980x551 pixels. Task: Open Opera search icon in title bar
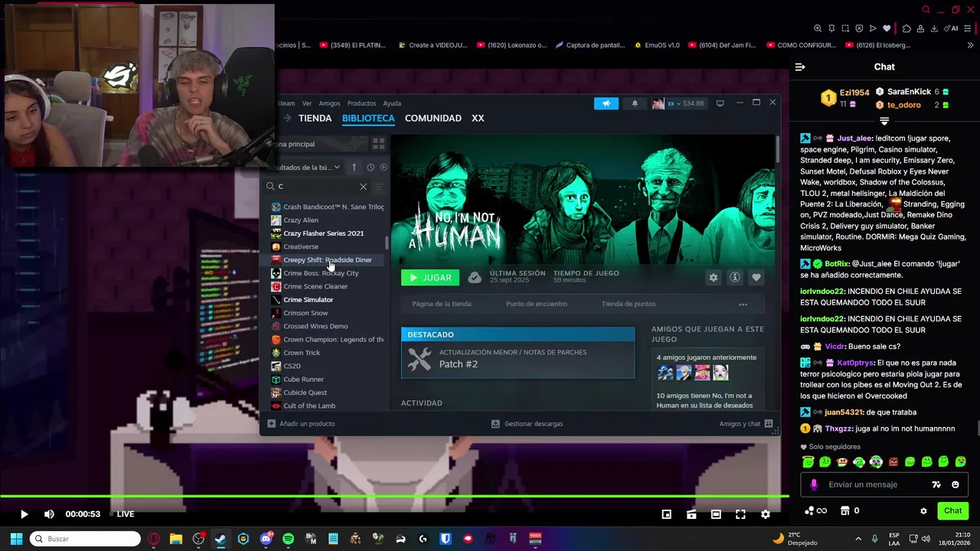[926, 10]
